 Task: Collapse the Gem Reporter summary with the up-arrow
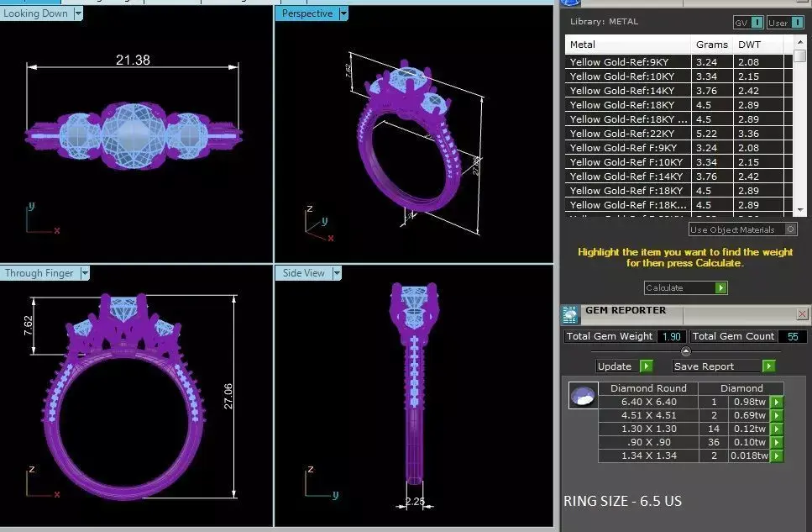tap(686, 351)
